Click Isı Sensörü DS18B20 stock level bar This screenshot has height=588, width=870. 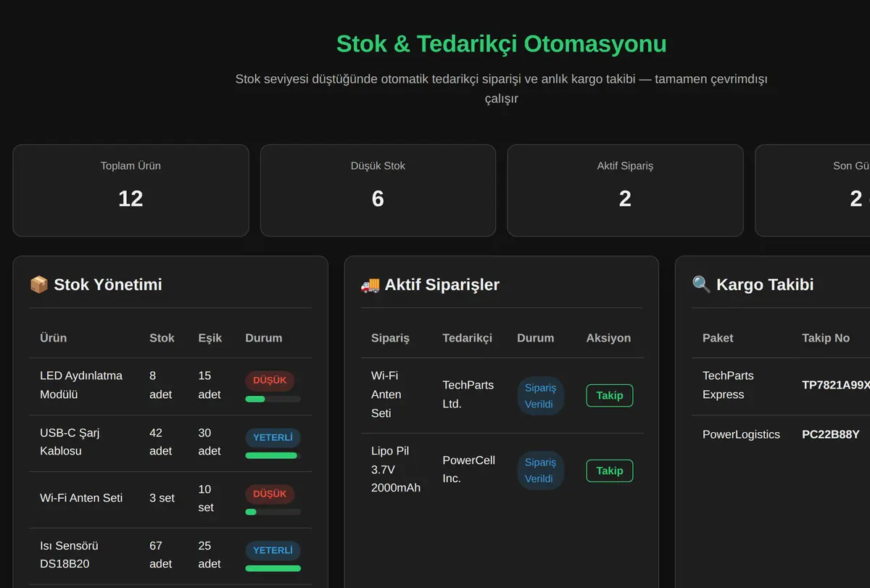click(273, 568)
